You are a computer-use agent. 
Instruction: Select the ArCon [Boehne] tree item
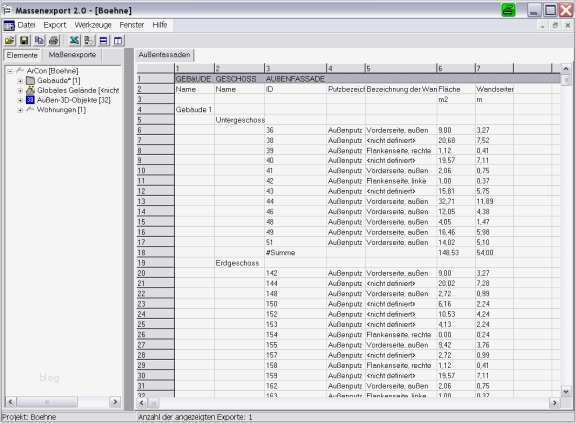coord(53,71)
